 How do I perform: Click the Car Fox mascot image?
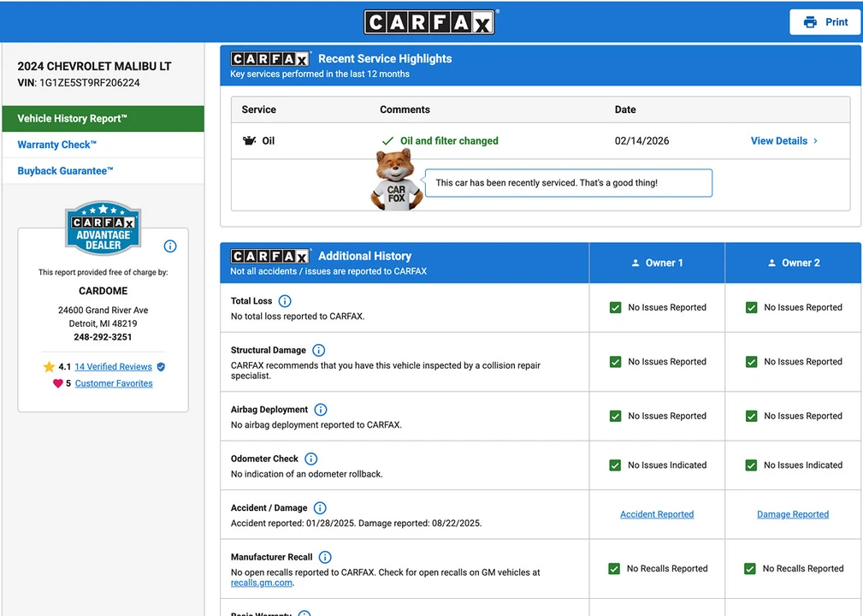(396, 180)
